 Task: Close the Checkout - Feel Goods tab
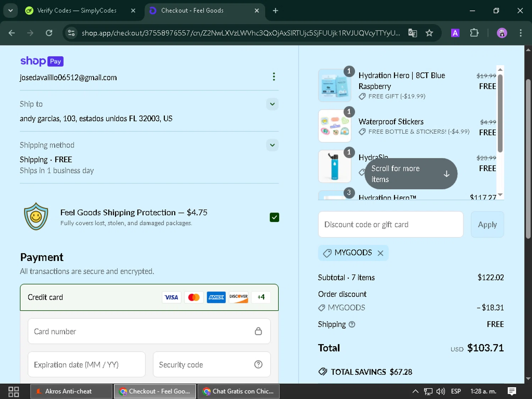click(x=257, y=11)
